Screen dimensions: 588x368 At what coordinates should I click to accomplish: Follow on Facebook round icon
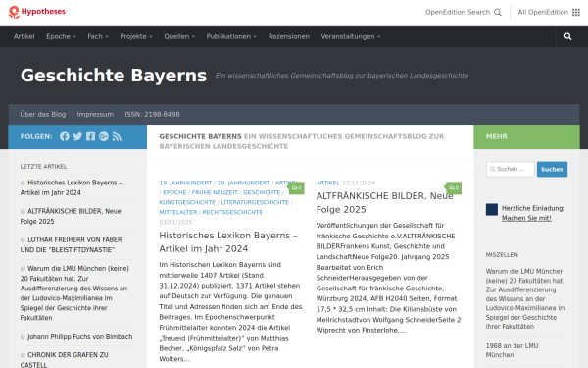click(65, 136)
